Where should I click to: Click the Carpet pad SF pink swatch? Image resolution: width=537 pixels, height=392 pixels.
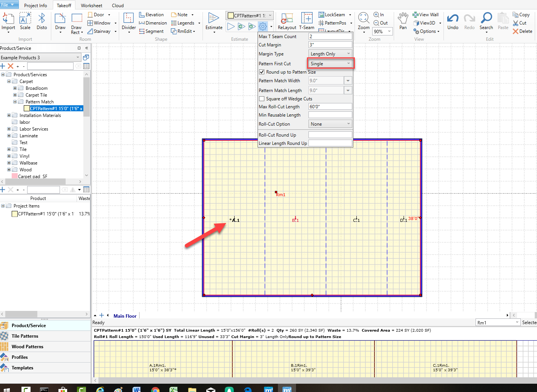(15, 176)
